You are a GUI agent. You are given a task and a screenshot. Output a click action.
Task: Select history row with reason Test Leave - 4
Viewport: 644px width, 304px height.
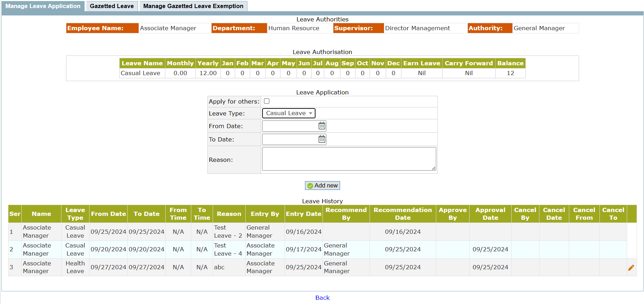(228, 250)
